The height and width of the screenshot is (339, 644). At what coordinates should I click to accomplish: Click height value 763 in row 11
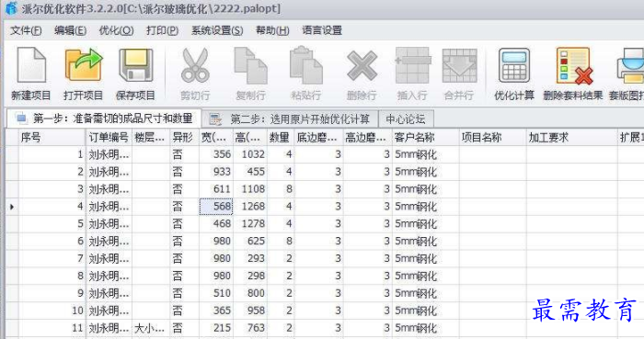point(256,328)
